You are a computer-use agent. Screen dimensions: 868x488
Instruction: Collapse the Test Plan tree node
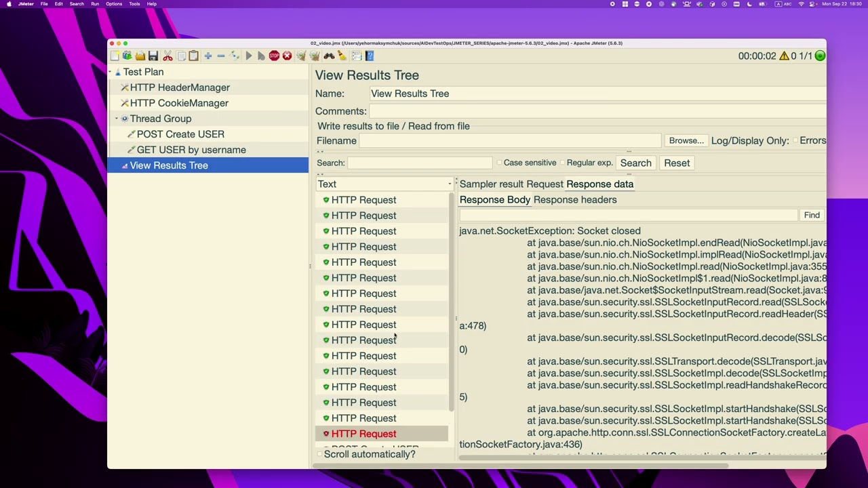(111, 72)
